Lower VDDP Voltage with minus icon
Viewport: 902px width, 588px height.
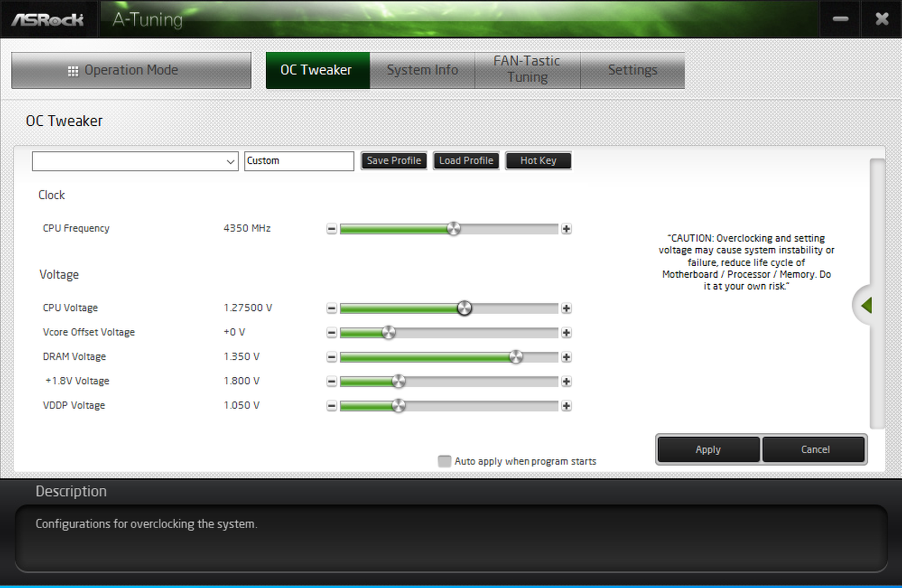pyautogui.click(x=332, y=406)
